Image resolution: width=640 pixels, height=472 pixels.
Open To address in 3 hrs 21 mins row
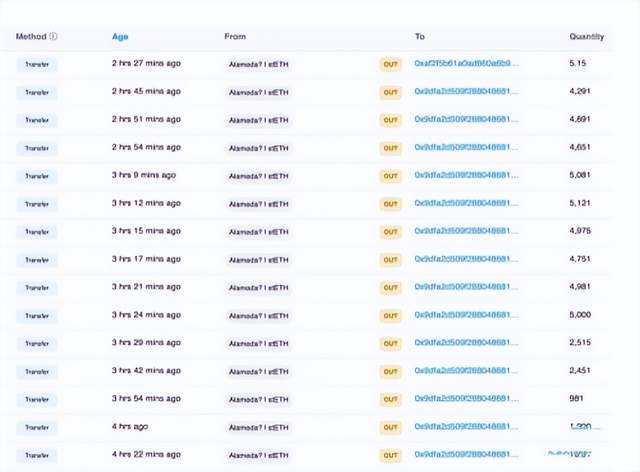pyautogui.click(x=467, y=288)
